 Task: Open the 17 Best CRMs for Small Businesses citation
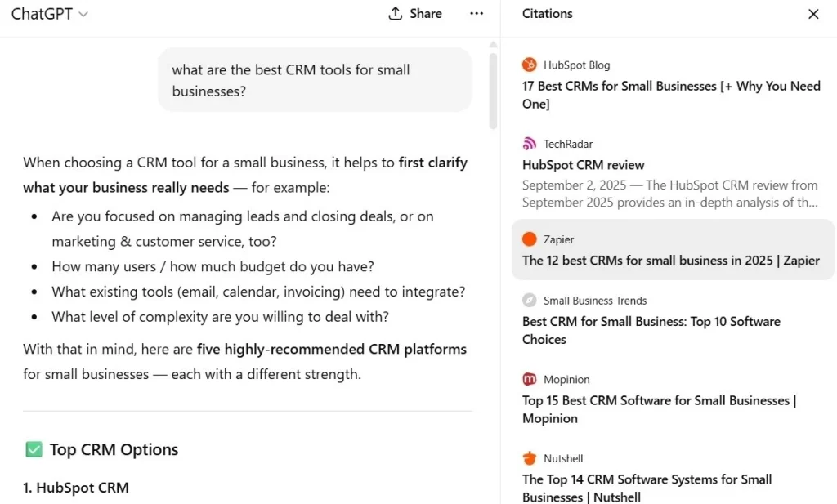tap(671, 95)
